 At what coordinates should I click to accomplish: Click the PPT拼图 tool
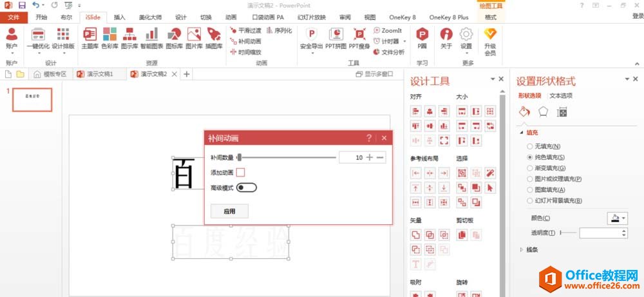coord(336,39)
